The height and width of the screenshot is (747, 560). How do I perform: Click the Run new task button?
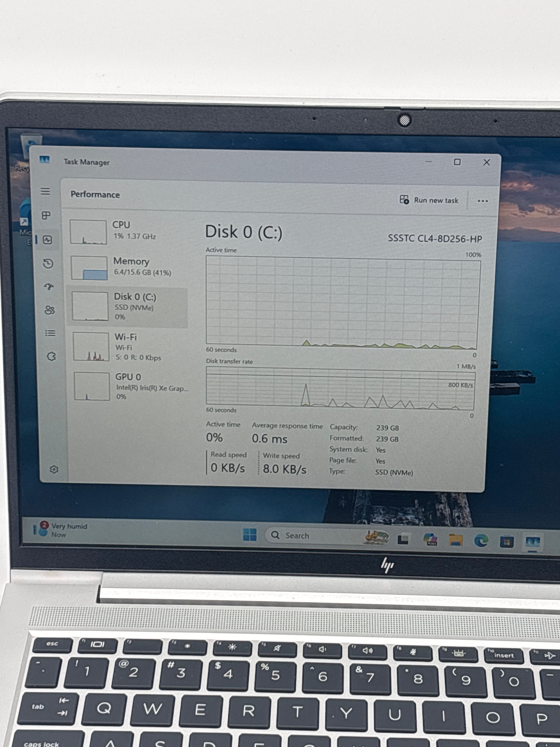[429, 200]
